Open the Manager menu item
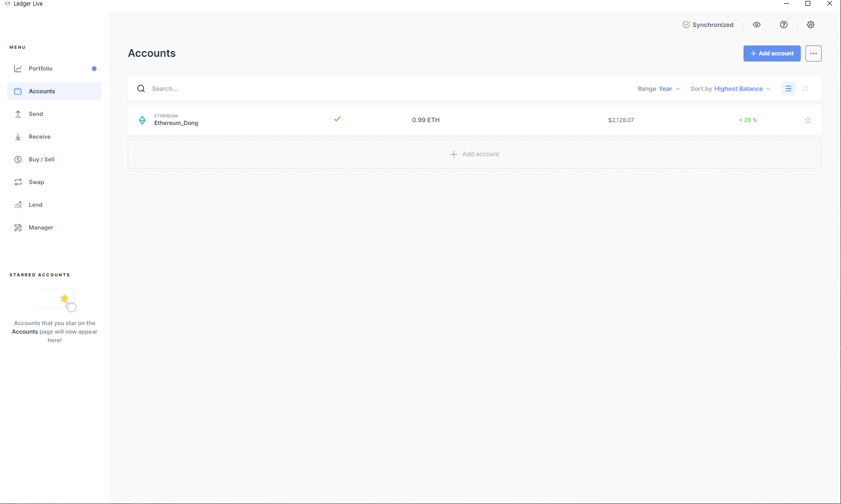 pos(54,228)
